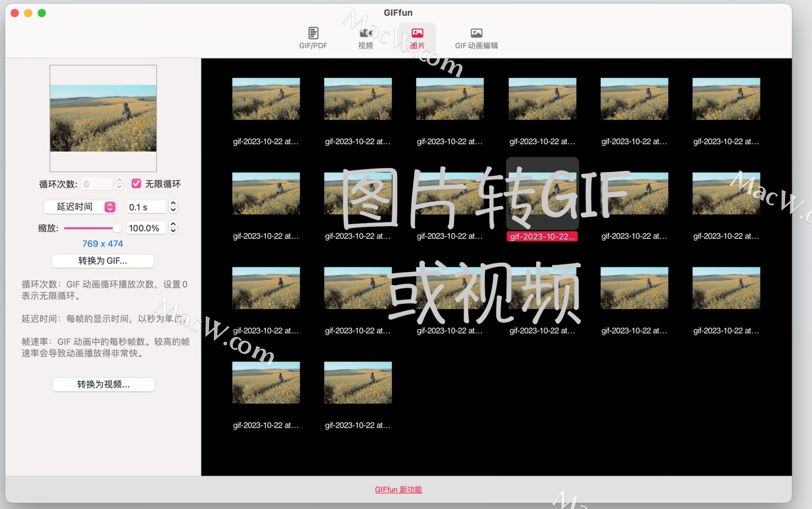Open the GIFfun 新功能 link

[398, 490]
